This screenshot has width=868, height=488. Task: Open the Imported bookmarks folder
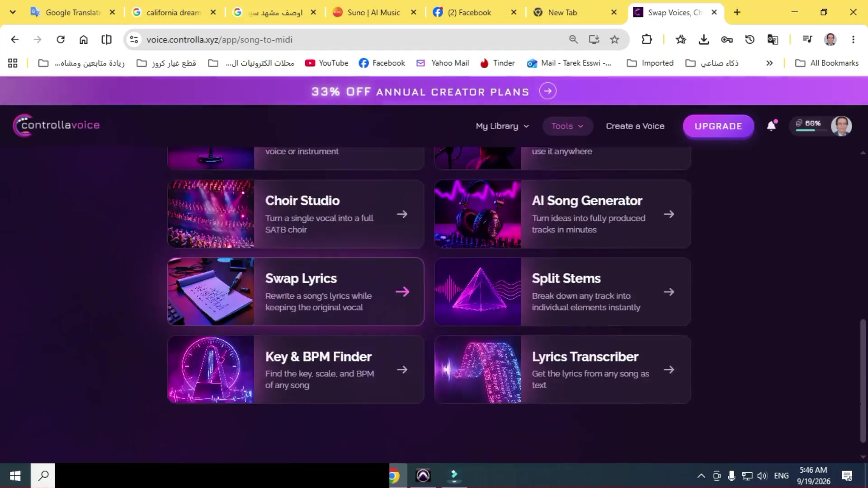point(650,63)
